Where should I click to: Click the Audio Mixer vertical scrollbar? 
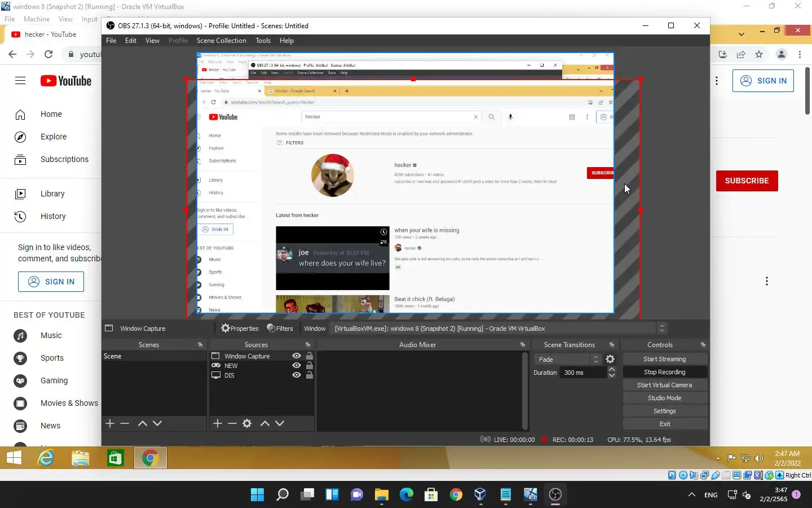(x=525, y=391)
